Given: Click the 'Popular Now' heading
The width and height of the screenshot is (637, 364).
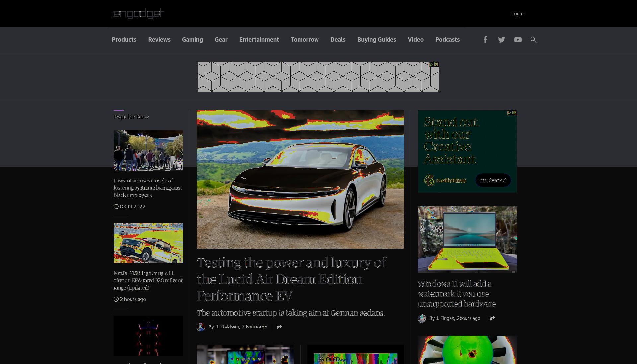Looking at the screenshot, I should pyautogui.click(x=131, y=117).
